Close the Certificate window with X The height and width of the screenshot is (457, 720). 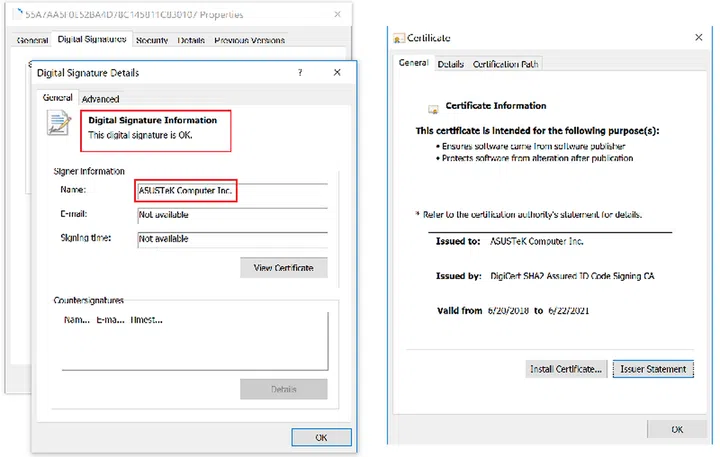[698, 37]
